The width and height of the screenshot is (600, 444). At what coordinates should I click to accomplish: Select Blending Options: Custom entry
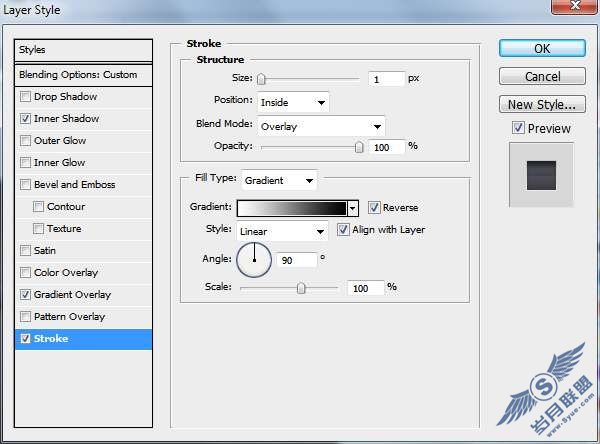tap(83, 75)
